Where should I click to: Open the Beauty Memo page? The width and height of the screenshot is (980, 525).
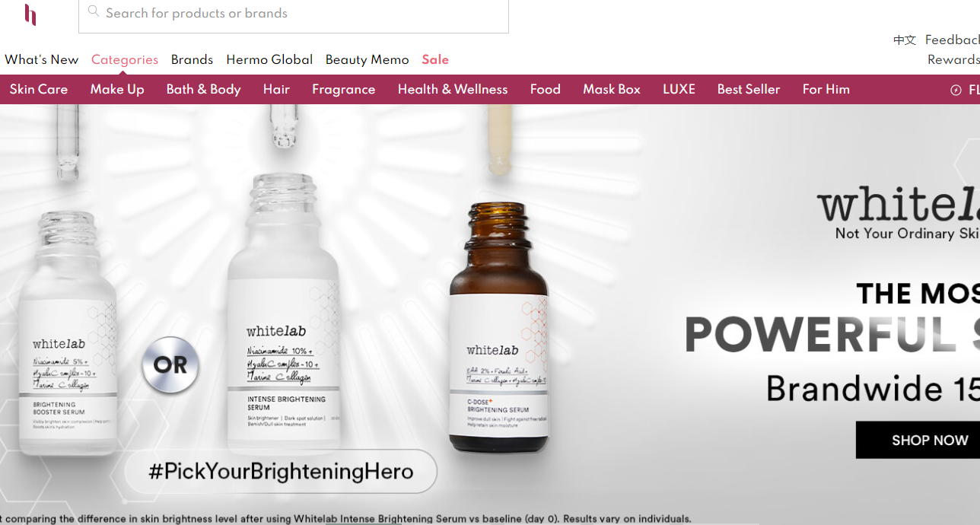point(367,59)
